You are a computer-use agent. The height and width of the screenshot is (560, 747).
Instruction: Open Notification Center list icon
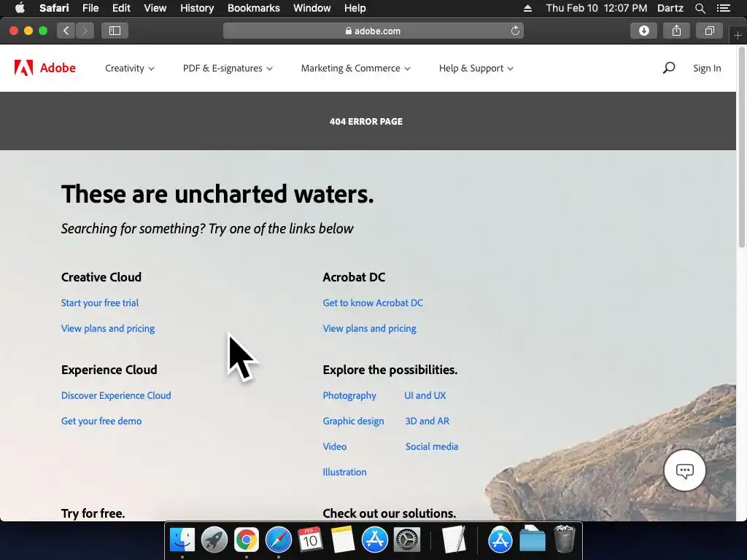pos(724,8)
